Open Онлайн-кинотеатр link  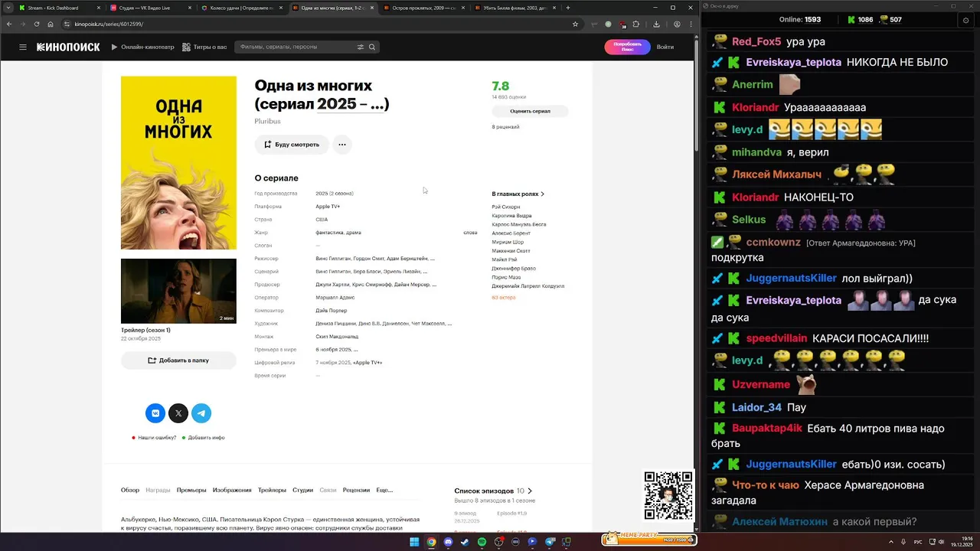tap(142, 47)
